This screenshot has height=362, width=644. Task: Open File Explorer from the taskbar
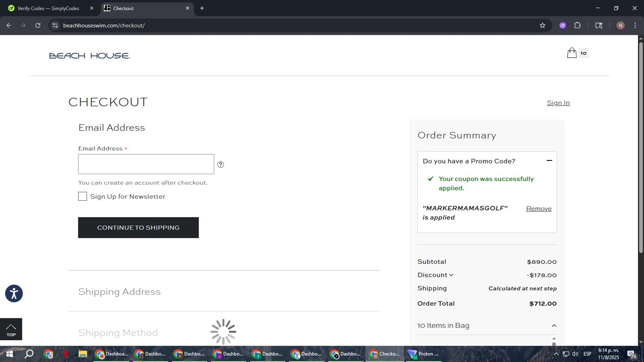tap(83, 354)
